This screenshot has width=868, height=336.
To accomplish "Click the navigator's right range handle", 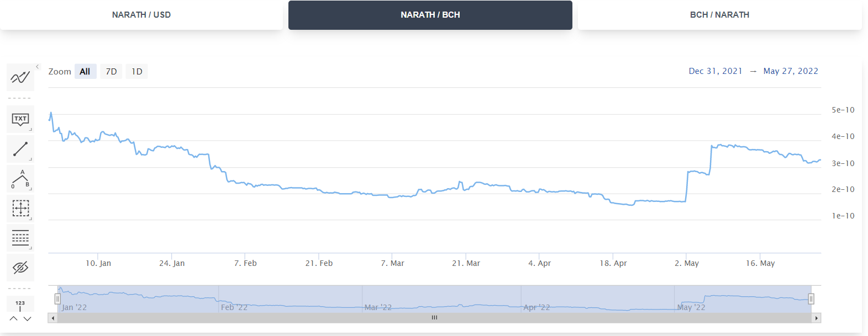I will point(811,299).
